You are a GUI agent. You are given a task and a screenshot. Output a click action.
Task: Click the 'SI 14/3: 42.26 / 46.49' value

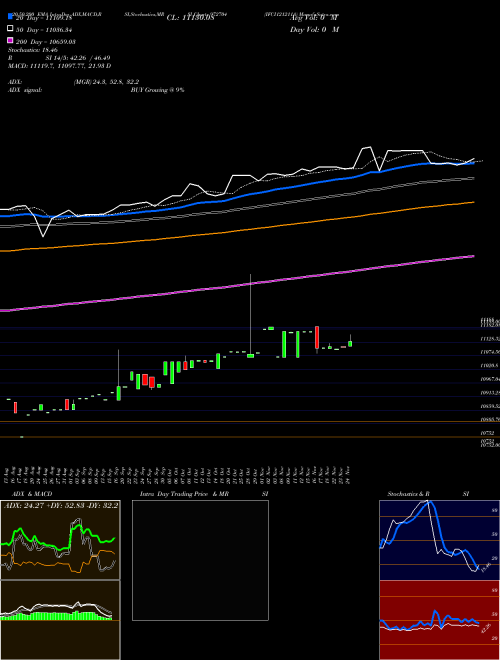78,58
